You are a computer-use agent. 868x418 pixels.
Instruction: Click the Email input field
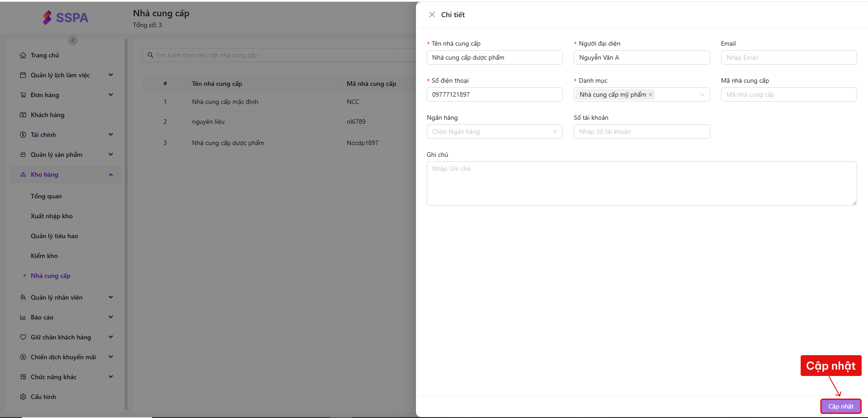789,57
